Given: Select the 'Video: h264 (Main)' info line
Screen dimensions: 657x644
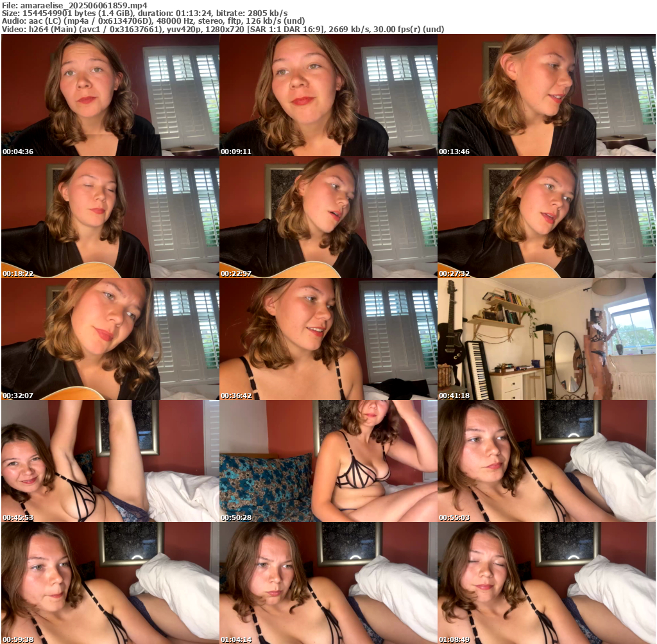Looking at the screenshot, I should 223,30.
